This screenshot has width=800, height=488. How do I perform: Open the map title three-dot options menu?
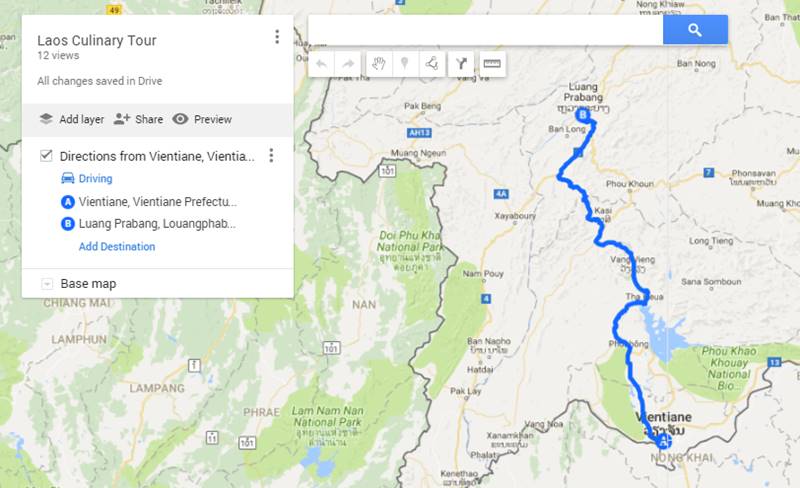coord(277,37)
